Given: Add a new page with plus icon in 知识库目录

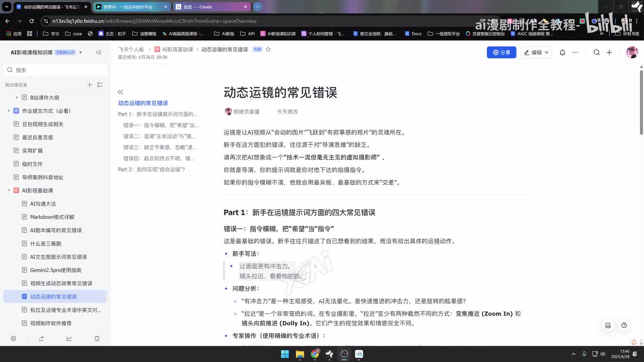Looking at the screenshot, I should coord(90,85).
